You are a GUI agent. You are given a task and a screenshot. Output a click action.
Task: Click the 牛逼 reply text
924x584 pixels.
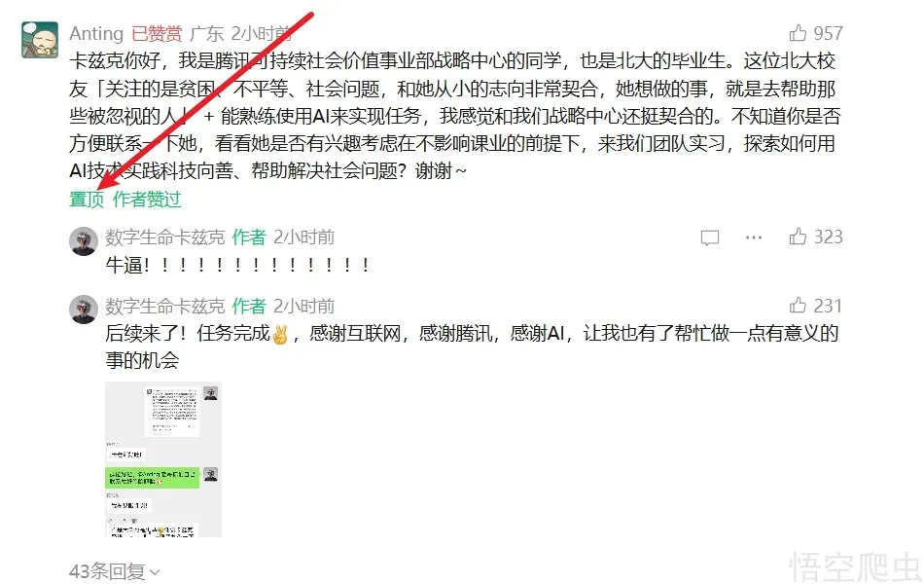237,265
